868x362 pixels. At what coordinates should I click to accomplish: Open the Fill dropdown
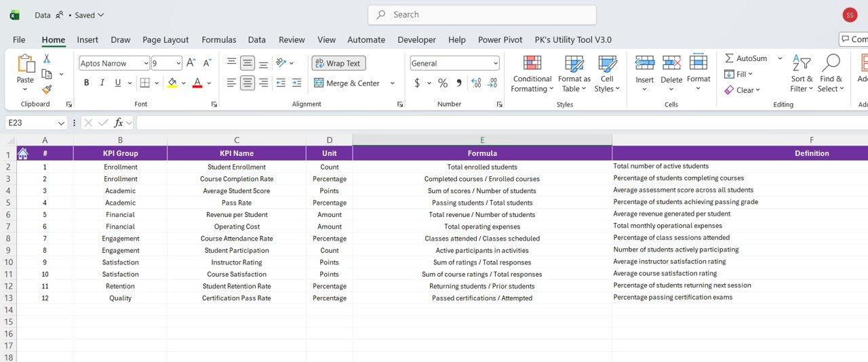coord(739,74)
